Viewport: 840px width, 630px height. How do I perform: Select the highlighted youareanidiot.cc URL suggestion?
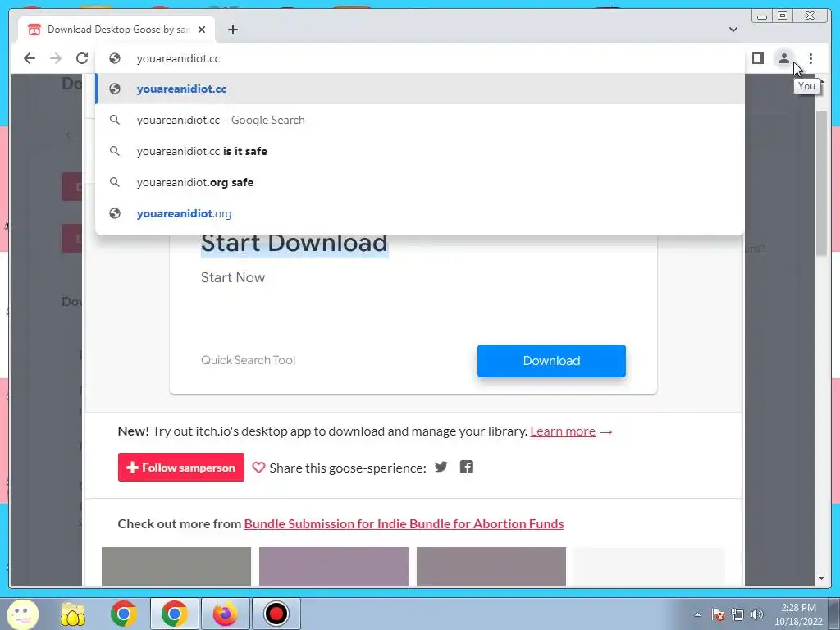pyautogui.click(x=419, y=89)
